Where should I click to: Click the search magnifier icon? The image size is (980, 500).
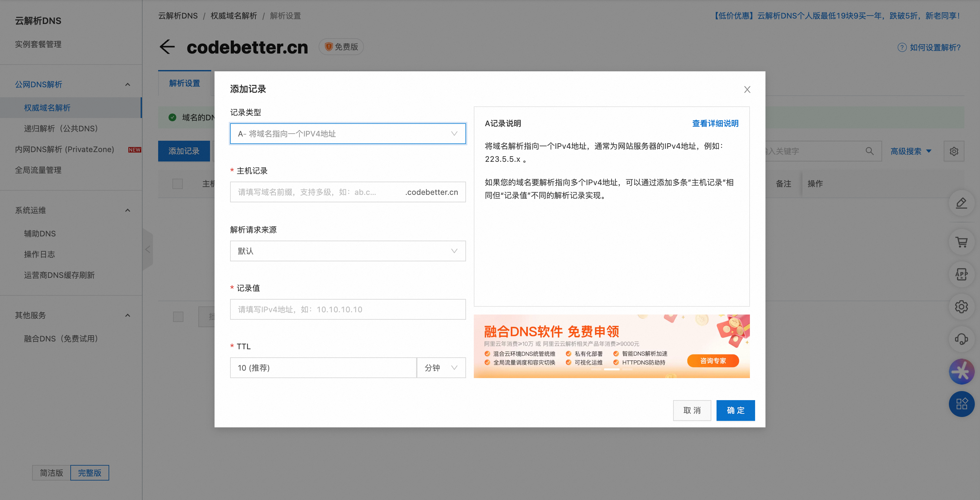tap(869, 151)
